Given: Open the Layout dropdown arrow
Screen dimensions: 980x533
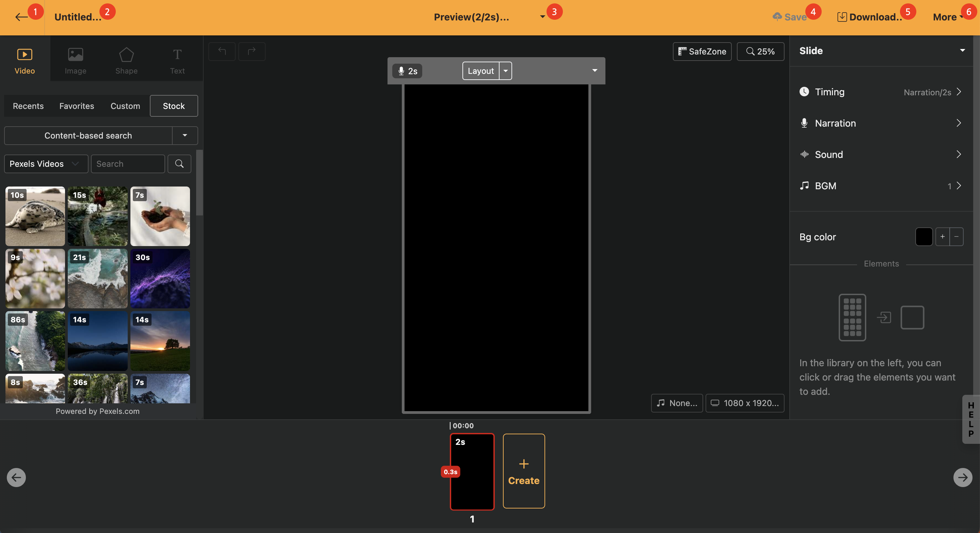Looking at the screenshot, I should (x=506, y=71).
